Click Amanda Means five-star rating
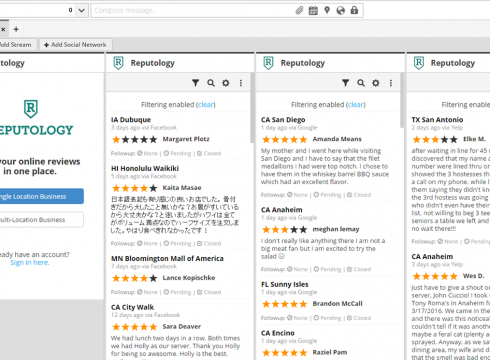Viewport: 490px width, 360px height. click(x=285, y=139)
